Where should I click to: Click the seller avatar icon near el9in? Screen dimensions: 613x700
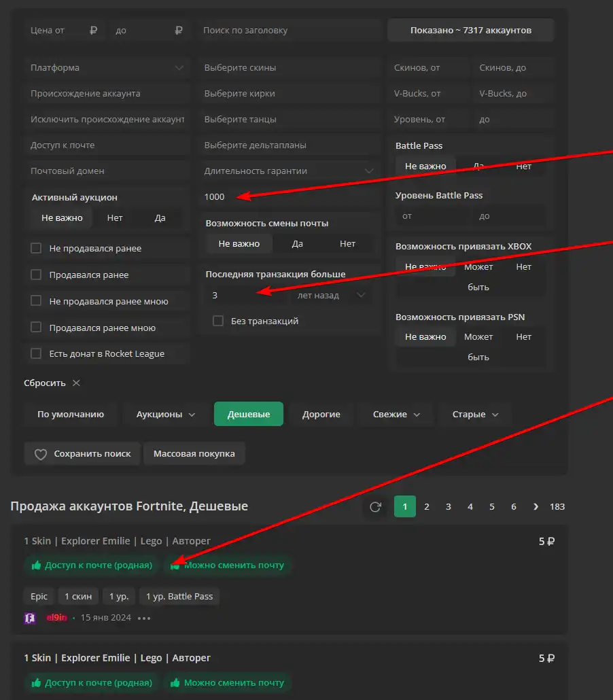point(30,618)
